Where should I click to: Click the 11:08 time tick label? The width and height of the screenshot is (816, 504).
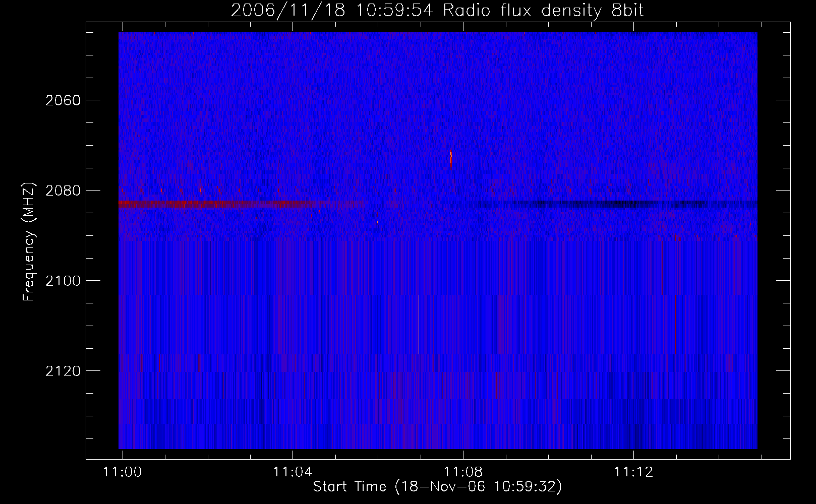[463, 472]
